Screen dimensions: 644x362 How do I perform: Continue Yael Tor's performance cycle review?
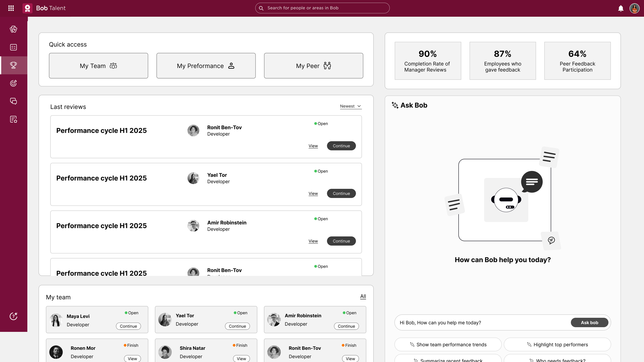[x=341, y=193]
